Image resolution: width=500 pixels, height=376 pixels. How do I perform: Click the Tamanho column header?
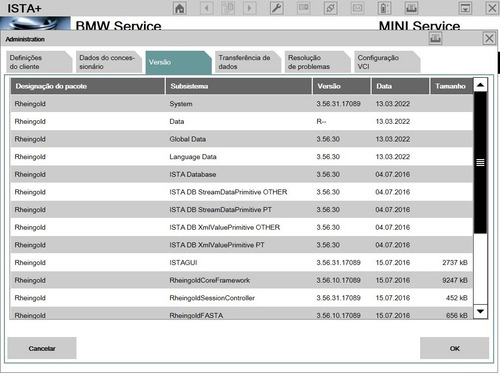[452, 86]
